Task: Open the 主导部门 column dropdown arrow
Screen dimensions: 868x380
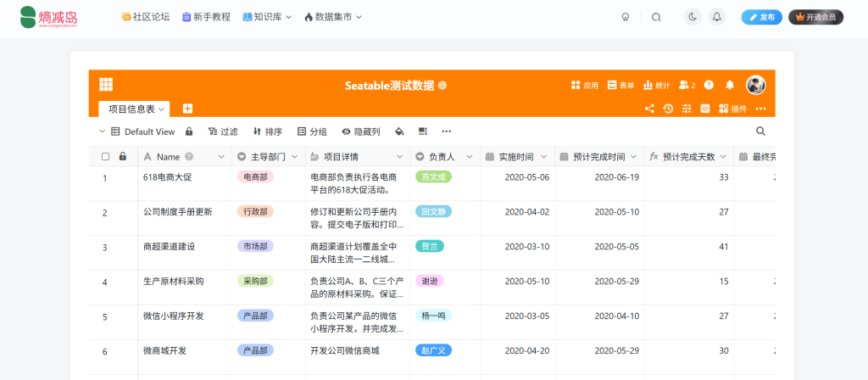Action: coord(295,157)
